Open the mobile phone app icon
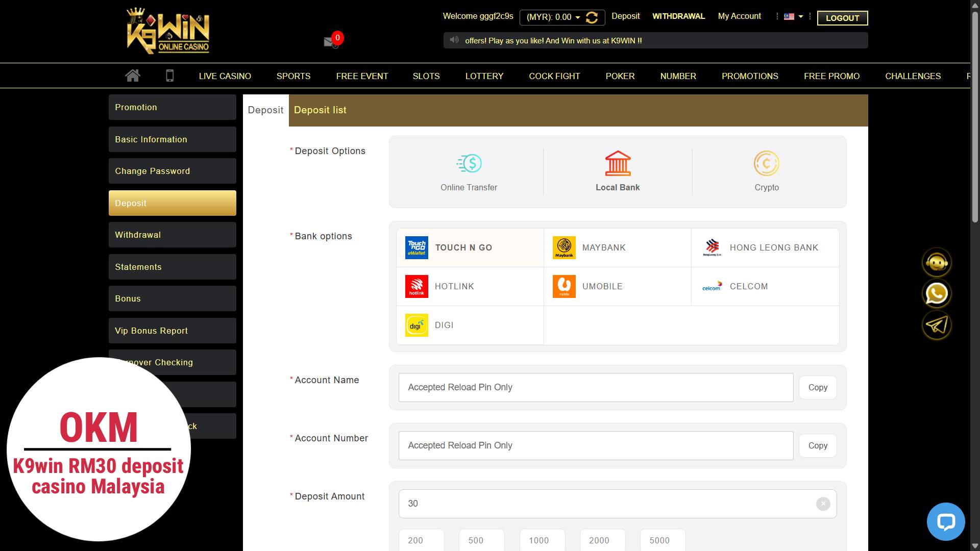This screenshot has height=551, width=980. point(170,76)
